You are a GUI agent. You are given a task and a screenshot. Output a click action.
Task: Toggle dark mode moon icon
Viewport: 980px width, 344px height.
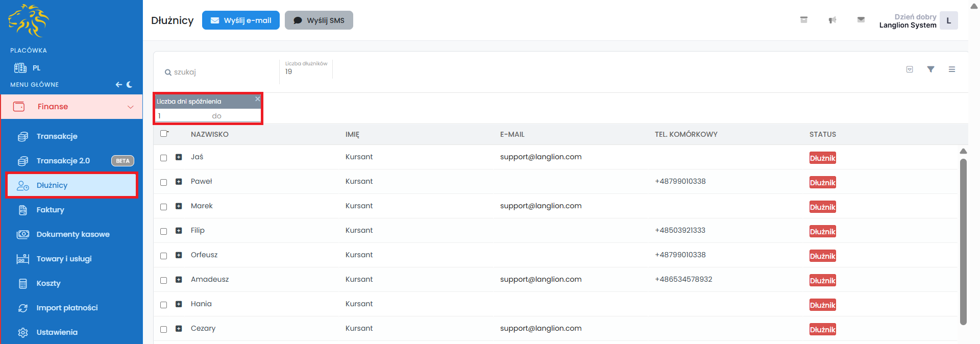[x=130, y=85]
